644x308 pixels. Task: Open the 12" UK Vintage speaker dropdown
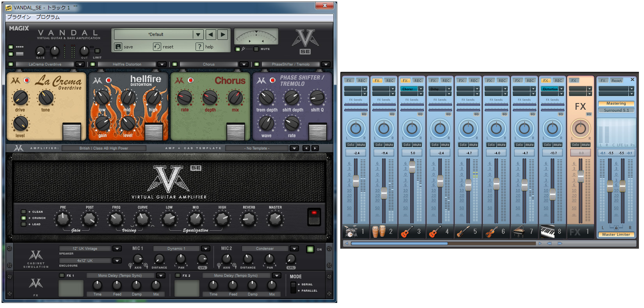tap(117, 249)
